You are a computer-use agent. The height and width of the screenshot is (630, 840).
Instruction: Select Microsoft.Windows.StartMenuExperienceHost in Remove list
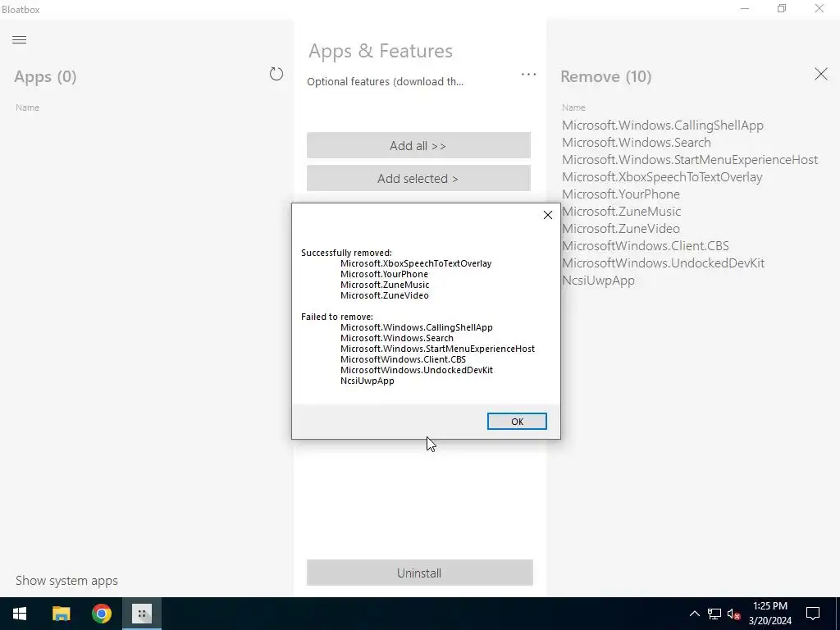pyautogui.click(x=690, y=160)
